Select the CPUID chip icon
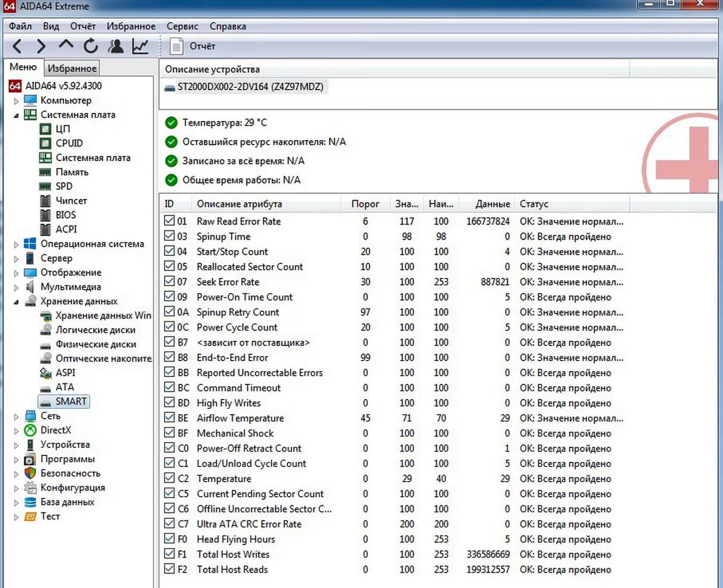Image resolution: width=723 pixels, height=588 pixels. (45, 143)
